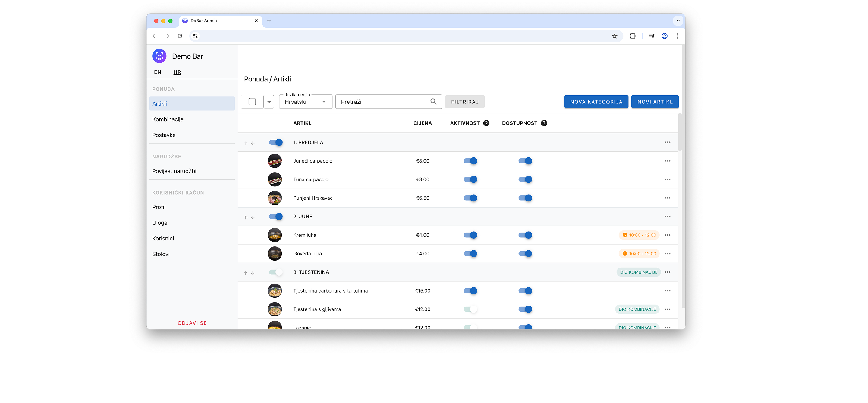Bookmark page with the star icon

point(615,36)
